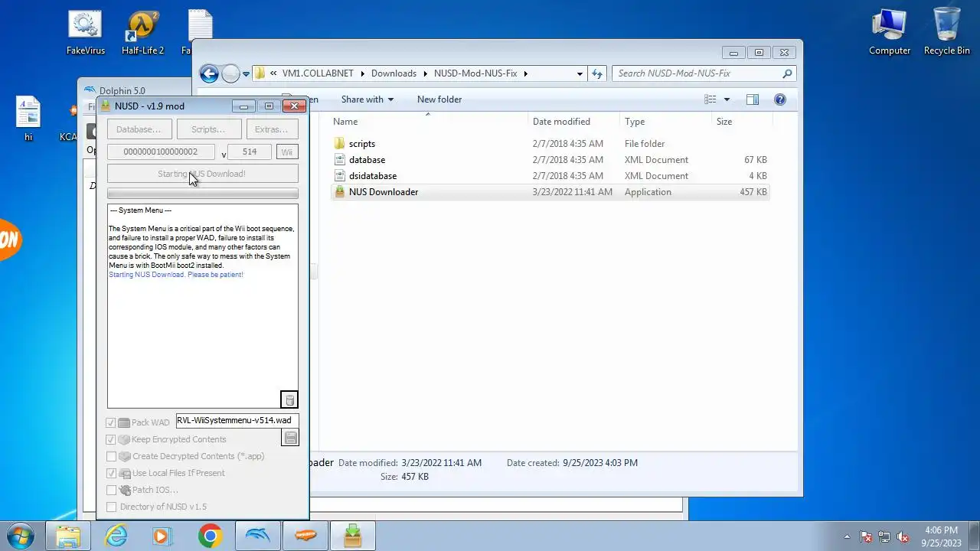This screenshot has width=980, height=551.
Task: Show hidden system tray icons
Action: pyautogui.click(x=847, y=536)
